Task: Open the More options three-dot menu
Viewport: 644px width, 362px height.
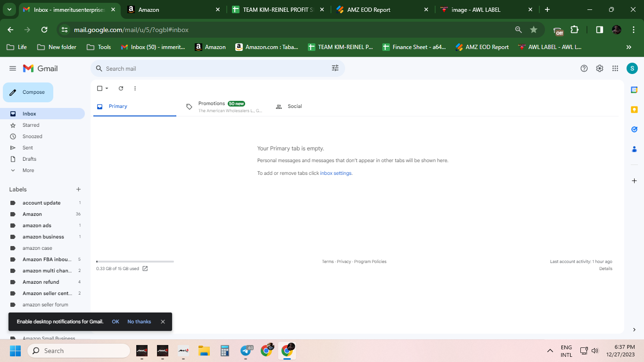Action: [x=135, y=88]
